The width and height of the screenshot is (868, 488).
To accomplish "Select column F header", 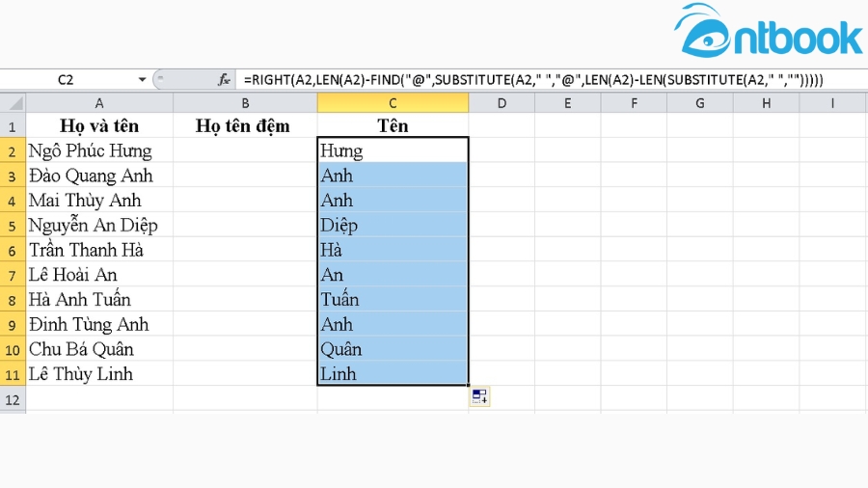I will 634,103.
